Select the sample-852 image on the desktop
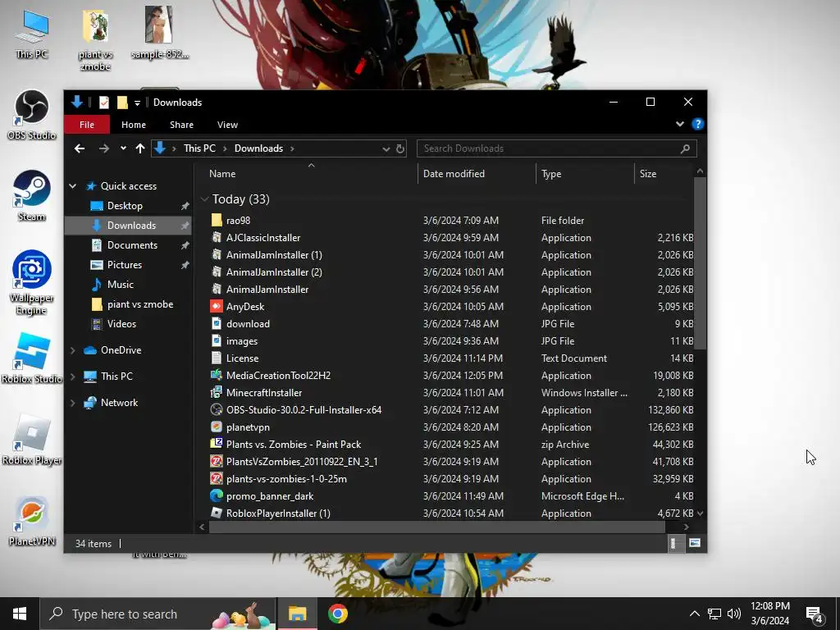Image resolution: width=840 pixels, height=630 pixels. (x=159, y=33)
